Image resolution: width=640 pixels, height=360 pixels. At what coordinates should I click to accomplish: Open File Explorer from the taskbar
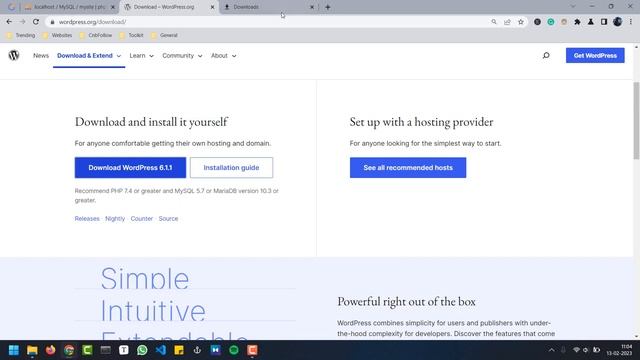pyautogui.click(x=32, y=350)
